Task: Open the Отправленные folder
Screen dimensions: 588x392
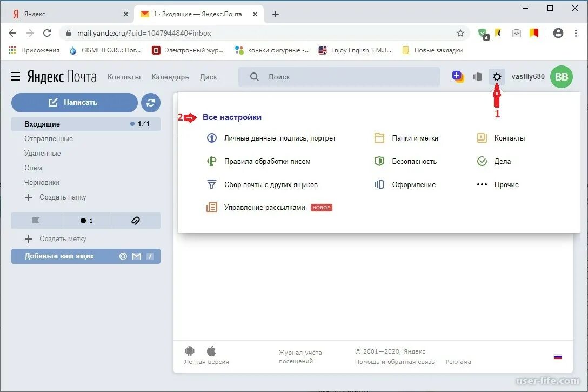Action: (49, 139)
